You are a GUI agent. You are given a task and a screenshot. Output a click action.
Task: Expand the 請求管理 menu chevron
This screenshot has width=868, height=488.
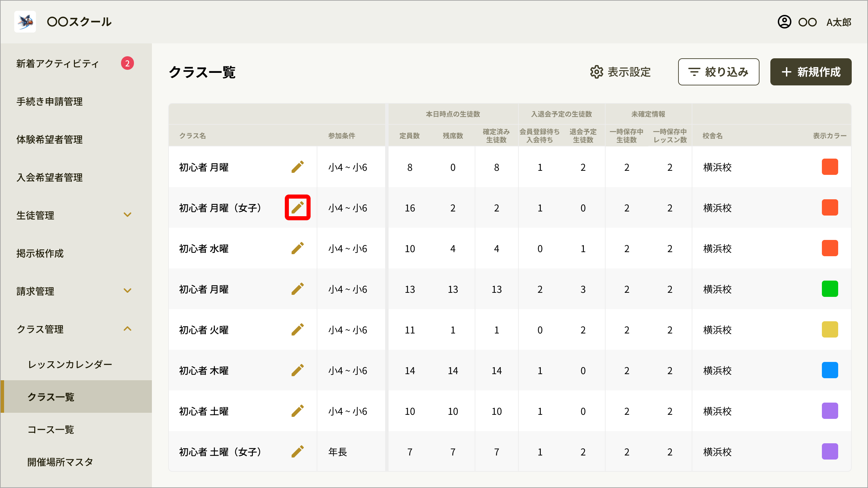[127, 291]
